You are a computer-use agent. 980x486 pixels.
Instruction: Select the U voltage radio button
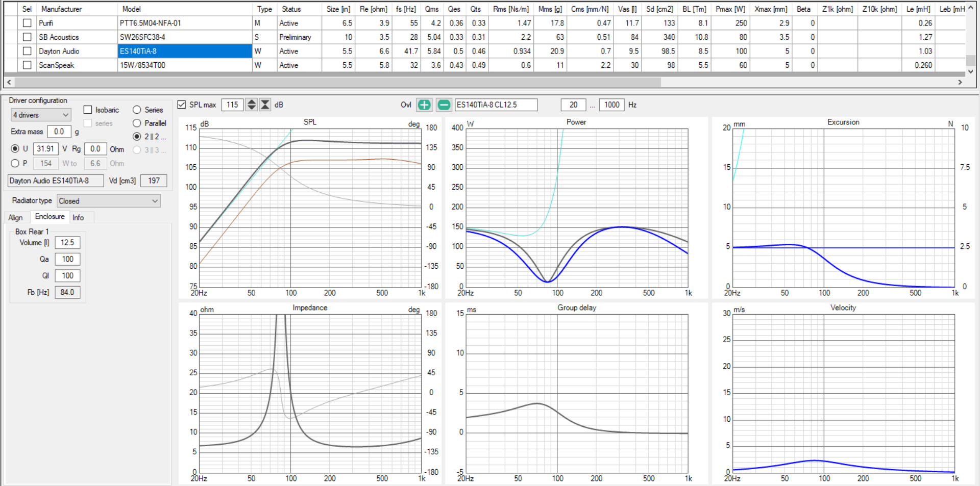tap(15, 149)
